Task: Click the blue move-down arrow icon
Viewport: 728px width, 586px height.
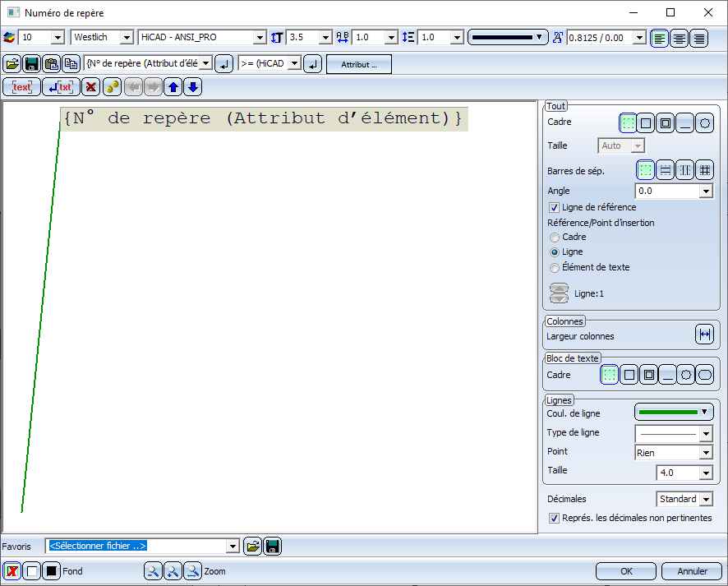Action: click(192, 87)
